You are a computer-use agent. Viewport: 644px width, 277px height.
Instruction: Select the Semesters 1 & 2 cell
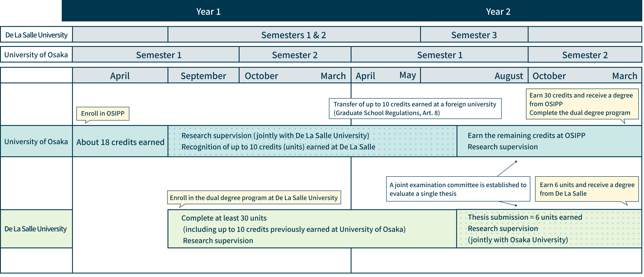click(294, 35)
